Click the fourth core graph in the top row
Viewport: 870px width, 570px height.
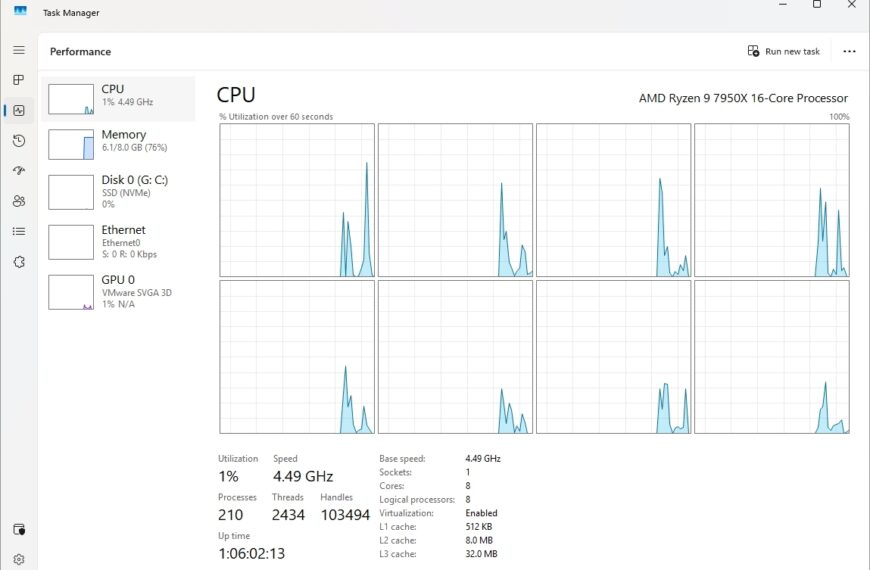[772, 200]
